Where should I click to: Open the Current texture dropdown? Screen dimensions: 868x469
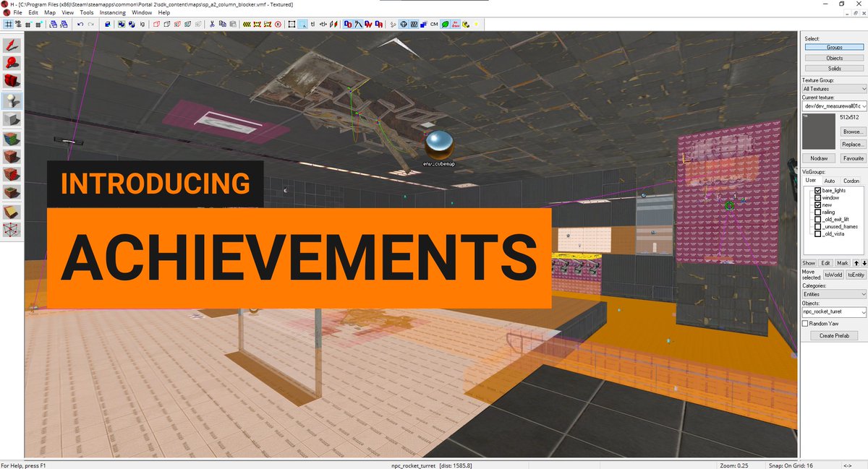834,106
